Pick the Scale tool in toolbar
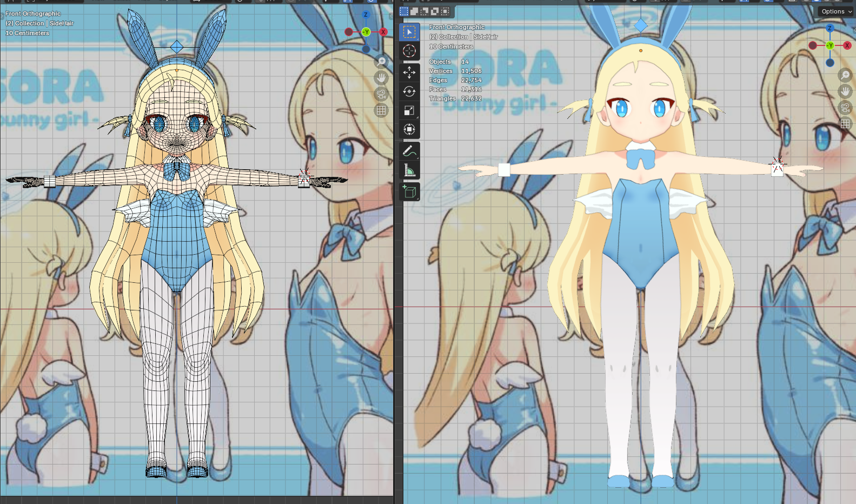 point(409,110)
